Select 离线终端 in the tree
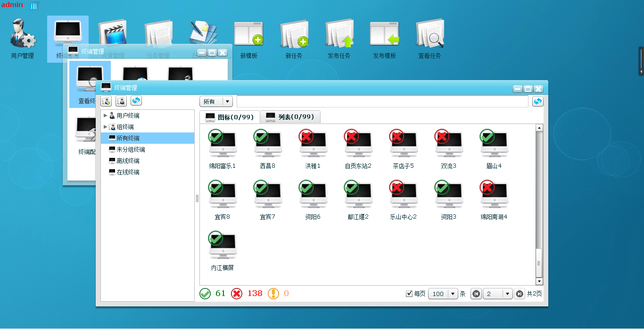Screen dimensions: 644x329 [x=148, y=161]
